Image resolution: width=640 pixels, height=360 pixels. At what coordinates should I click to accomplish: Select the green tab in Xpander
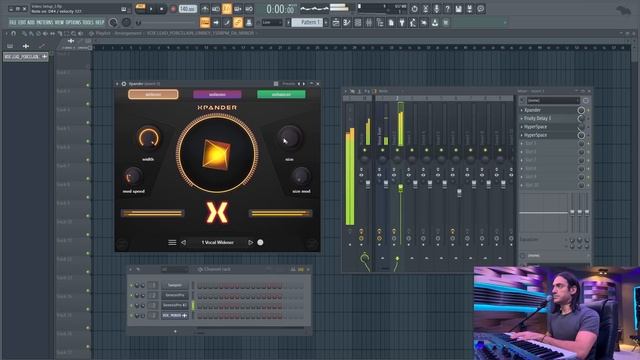[x=281, y=94]
